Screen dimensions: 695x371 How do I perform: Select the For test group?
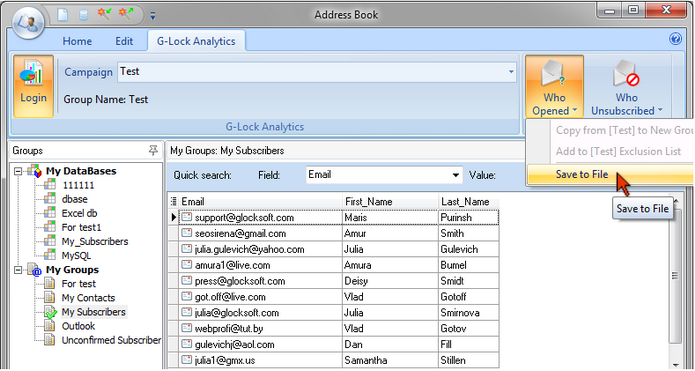(x=78, y=284)
